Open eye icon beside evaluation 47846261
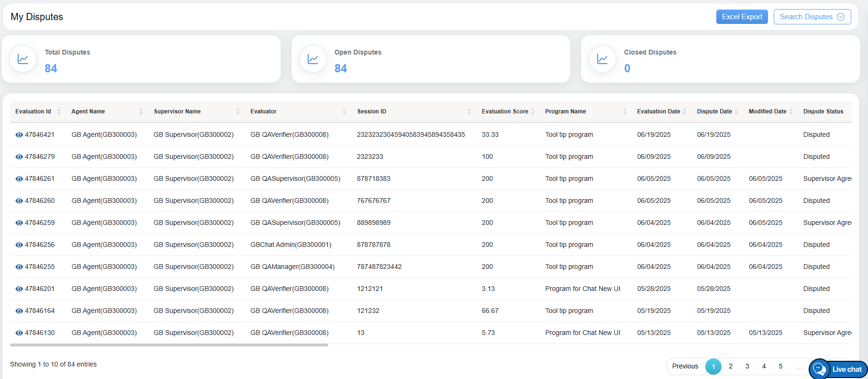 click(19, 179)
